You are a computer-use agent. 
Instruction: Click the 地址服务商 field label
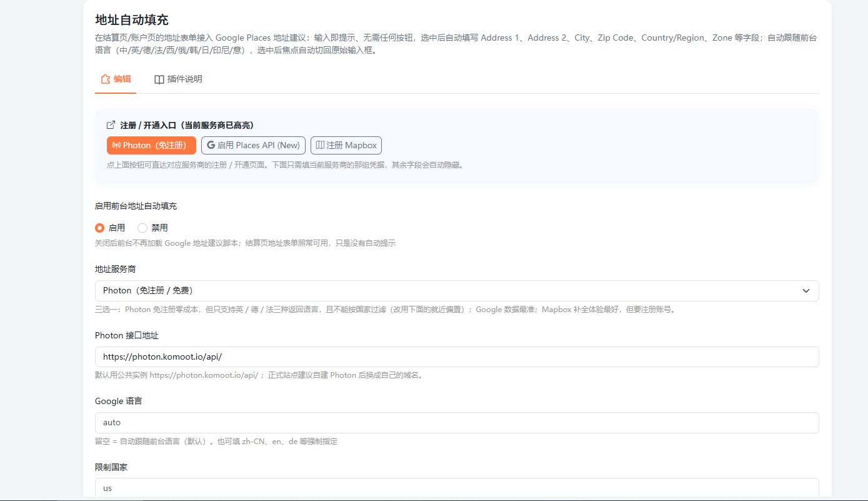pos(116,269)
